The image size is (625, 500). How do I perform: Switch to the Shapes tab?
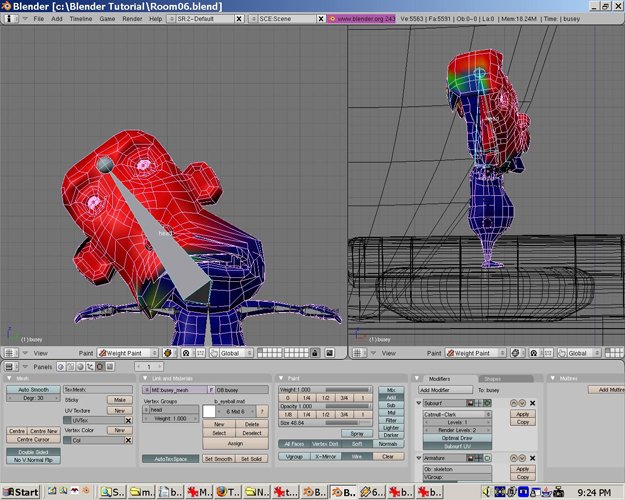coord(492,378)
